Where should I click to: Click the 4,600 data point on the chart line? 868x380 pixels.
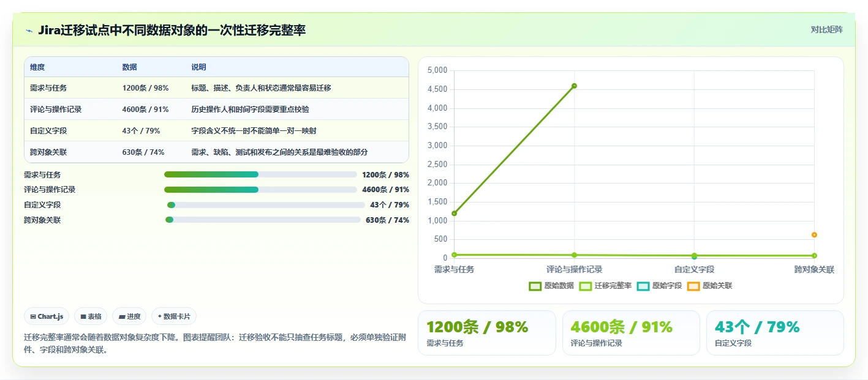[x=574, y=86]
